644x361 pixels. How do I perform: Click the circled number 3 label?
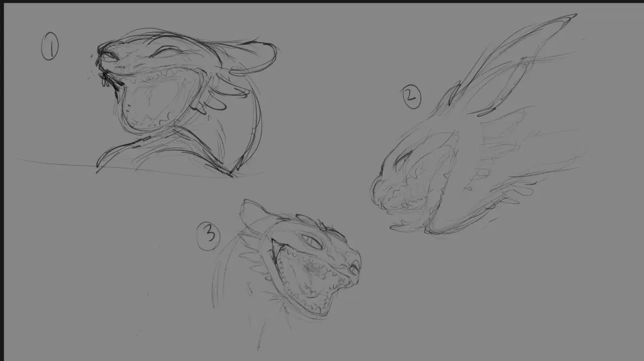click(209, 236)
